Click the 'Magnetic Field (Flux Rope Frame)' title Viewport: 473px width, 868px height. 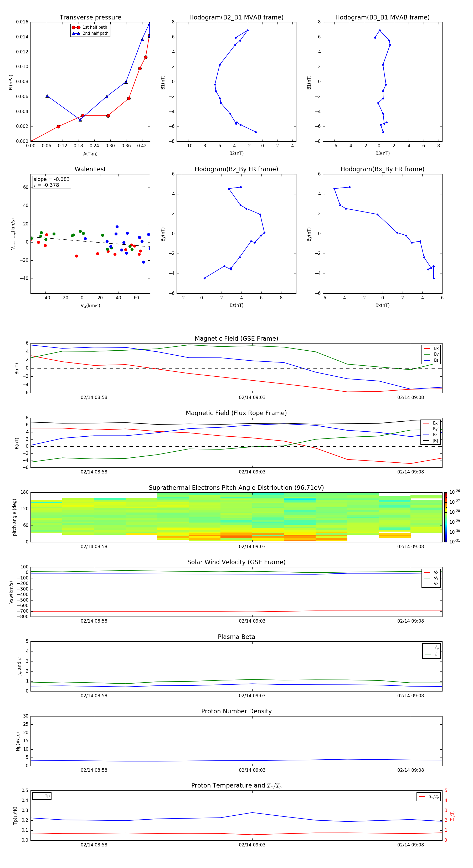coord(236,413)
